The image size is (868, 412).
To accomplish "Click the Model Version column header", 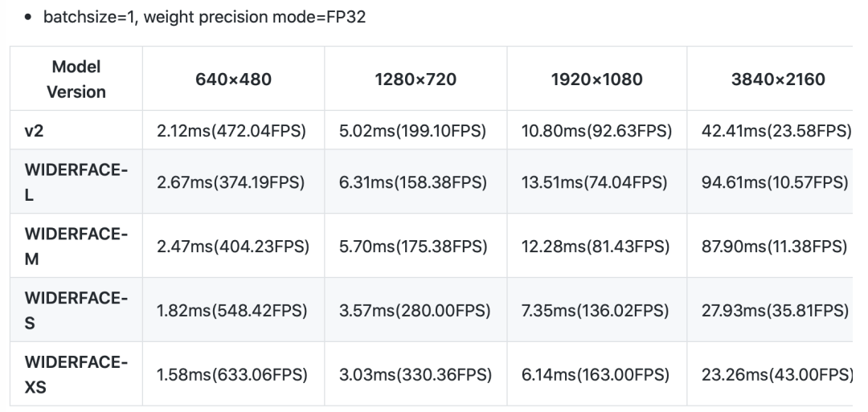I will pyautogui.click(x=76, y=79).
